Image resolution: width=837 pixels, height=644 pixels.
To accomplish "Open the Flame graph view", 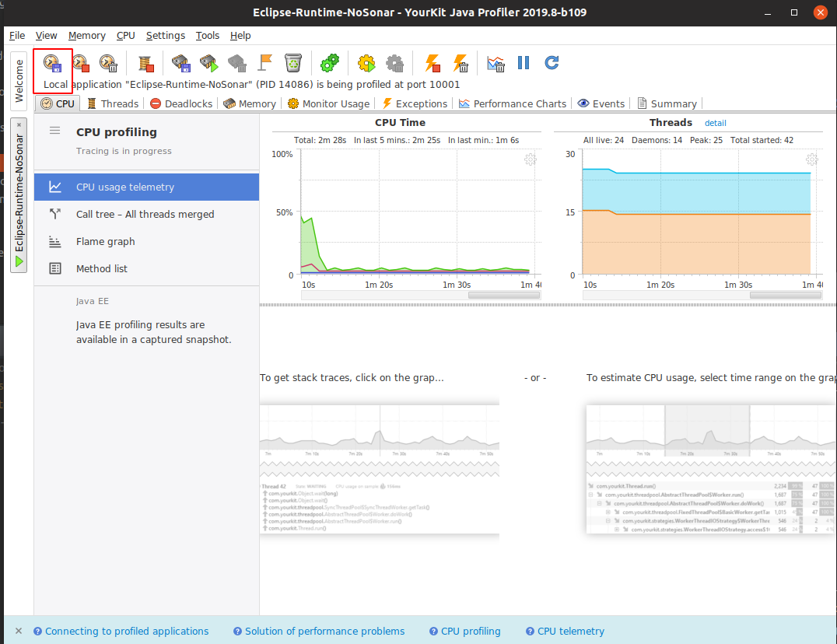I will pyautogui.click(x=147, y=241).
